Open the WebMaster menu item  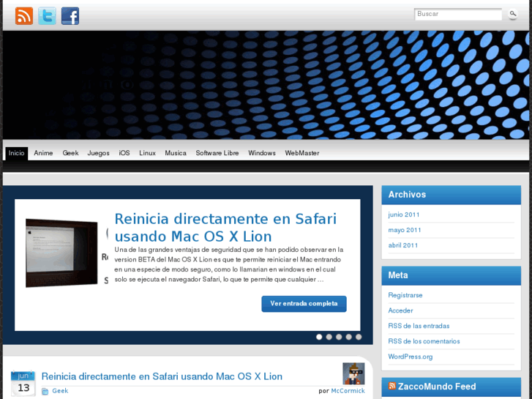click(x=302, y=153)
